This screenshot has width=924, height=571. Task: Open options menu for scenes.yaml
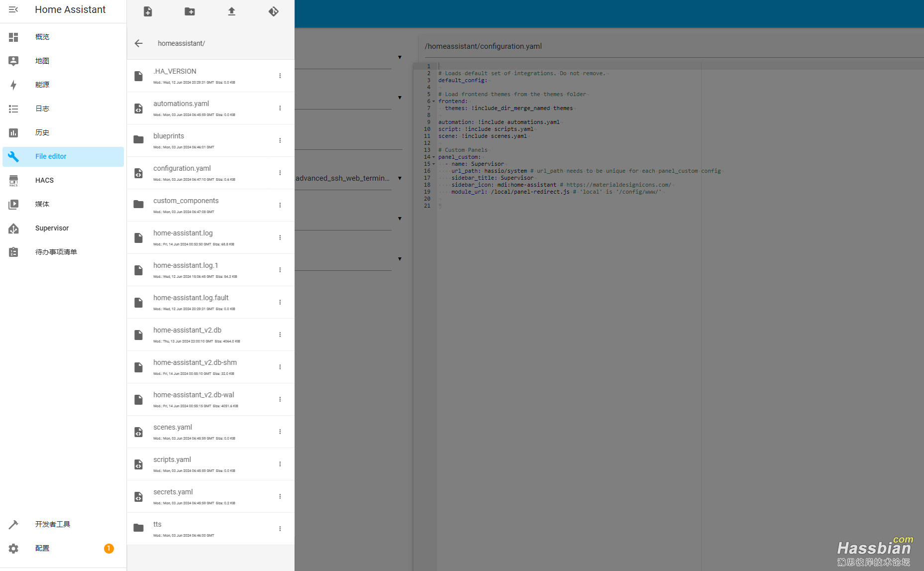[x=280, y=432]
